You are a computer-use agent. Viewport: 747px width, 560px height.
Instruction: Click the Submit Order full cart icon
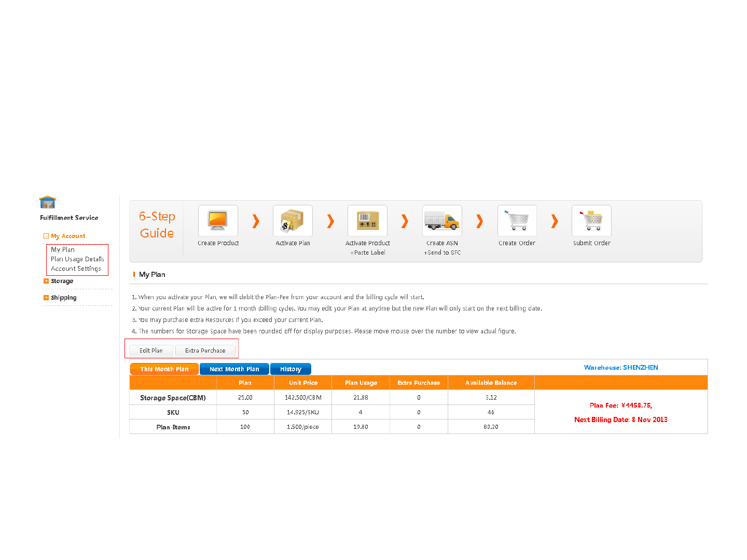[x=591, y=220]
